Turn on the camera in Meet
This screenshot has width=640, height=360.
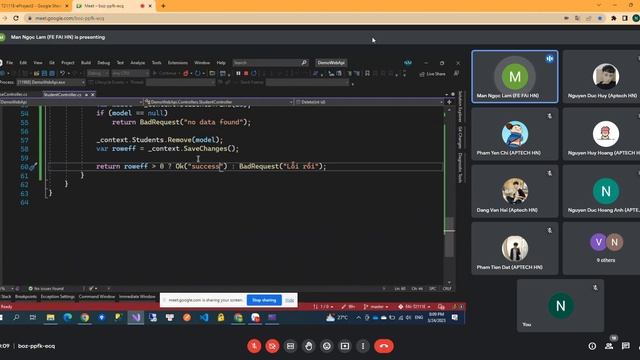point(272,346)
